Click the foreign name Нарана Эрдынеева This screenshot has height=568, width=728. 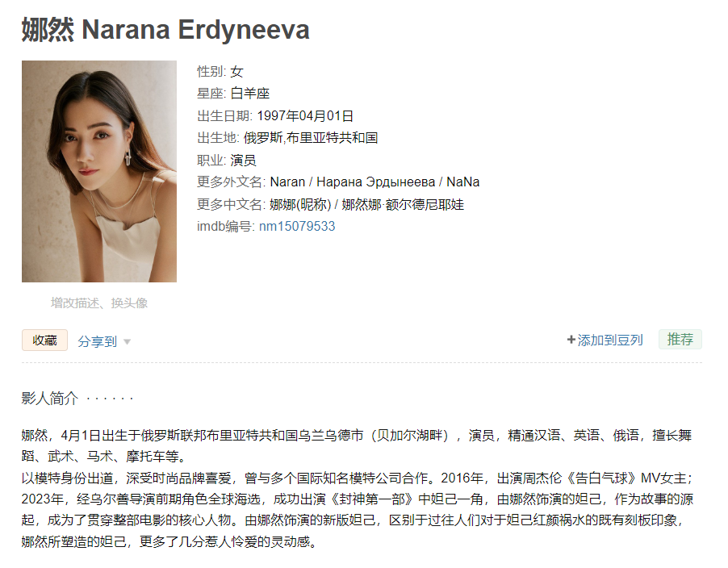(375, 182)
